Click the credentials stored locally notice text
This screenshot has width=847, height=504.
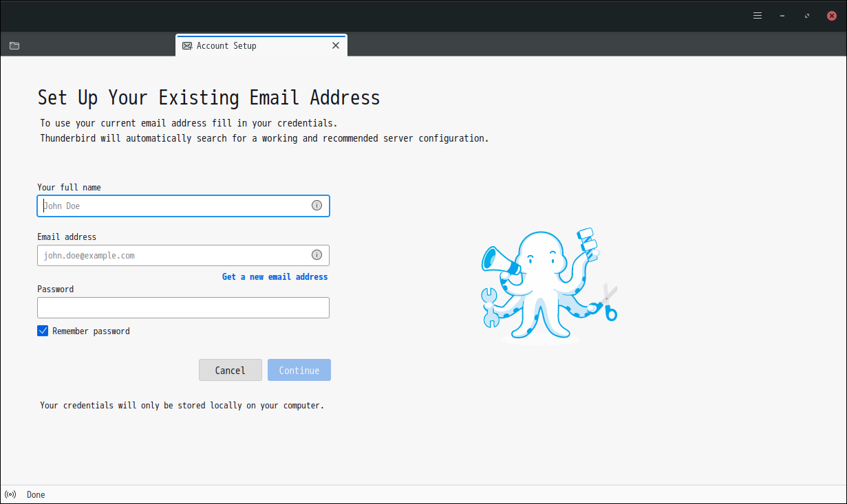pyautogui.click(x=182, y=406)
